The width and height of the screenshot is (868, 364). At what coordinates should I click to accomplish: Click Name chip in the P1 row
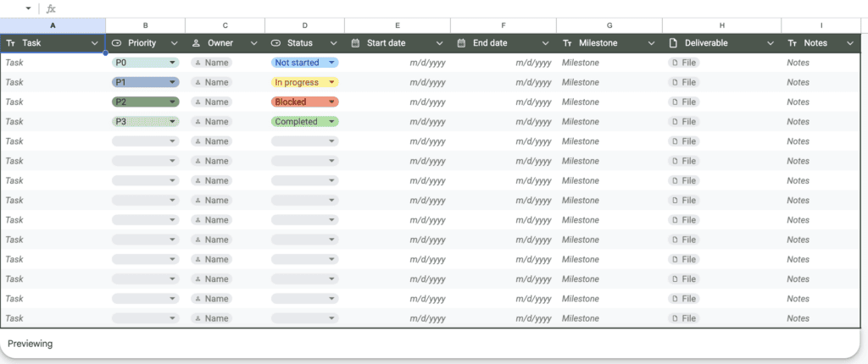pos(212,82)
